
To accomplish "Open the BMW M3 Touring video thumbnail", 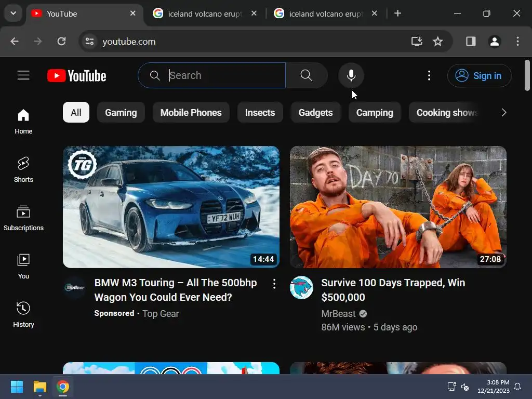I will pyautogui.click(x=171, y=207).
